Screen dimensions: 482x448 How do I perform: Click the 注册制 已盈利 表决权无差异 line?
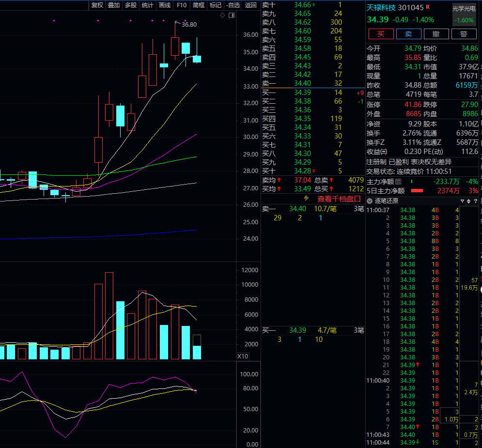tap(409, 162)
